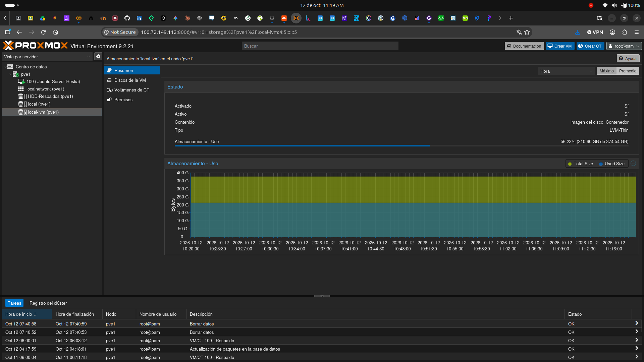Image resolution: width=644 pixels, height=362 pixels.
Task: Open the server view settings gear
Action: coord(98,57)
